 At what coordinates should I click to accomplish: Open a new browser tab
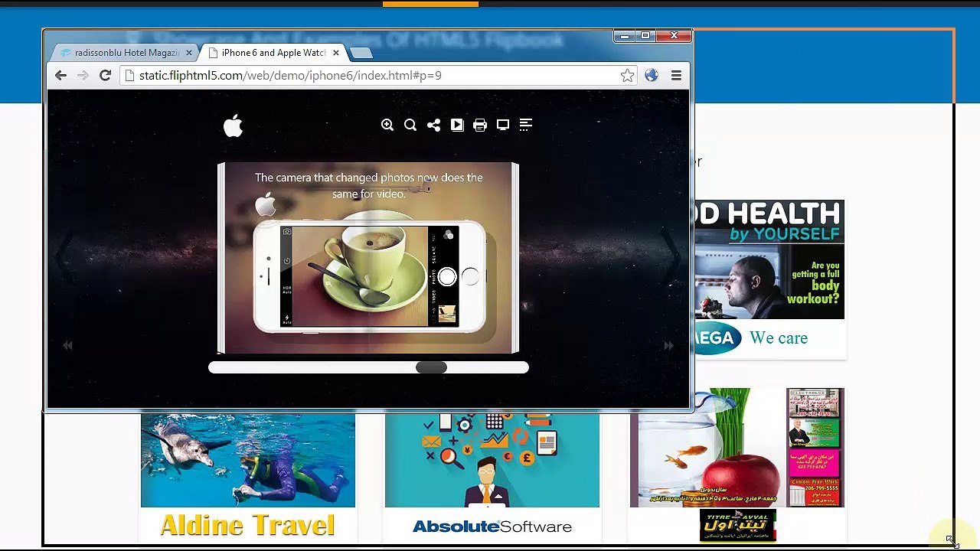click(x=361, y=53)
